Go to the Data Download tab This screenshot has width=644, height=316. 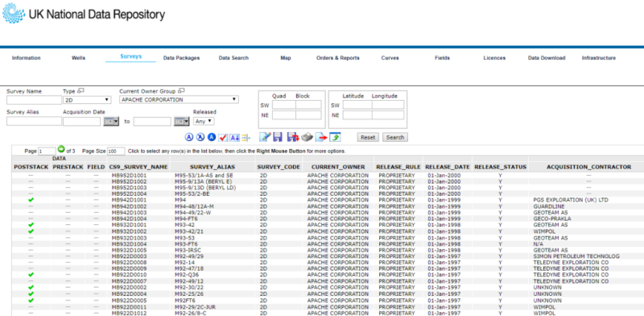point(547,58)
